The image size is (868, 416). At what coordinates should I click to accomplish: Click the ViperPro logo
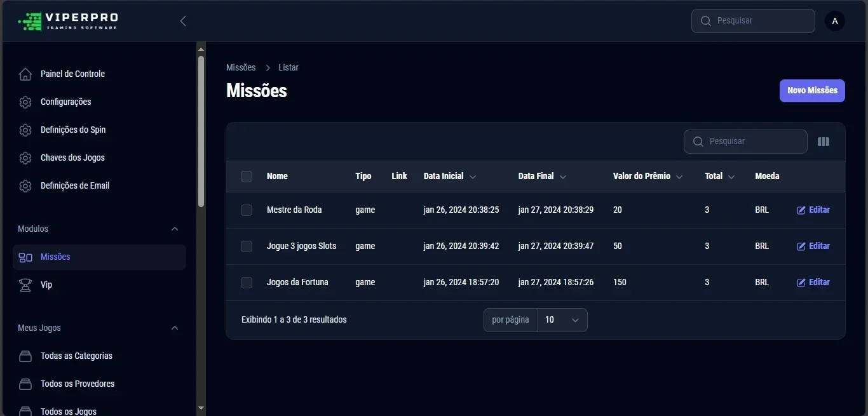(x=68, y=21)
